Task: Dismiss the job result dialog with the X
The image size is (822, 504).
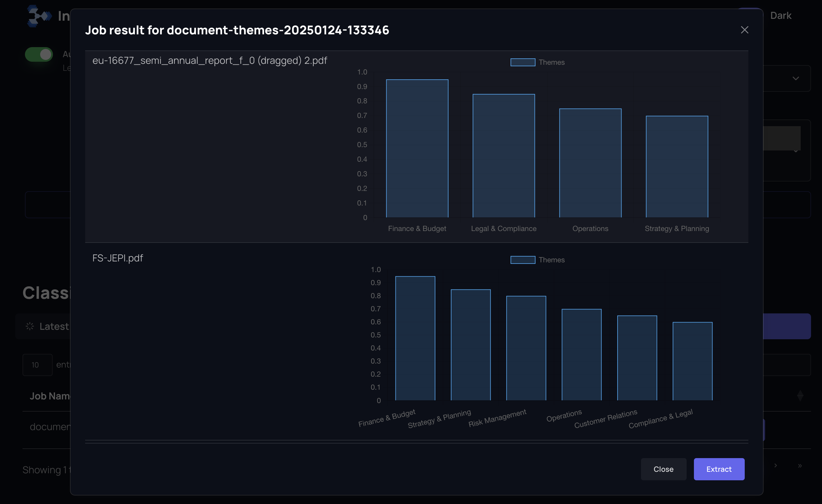Action: tap(745, 30)
